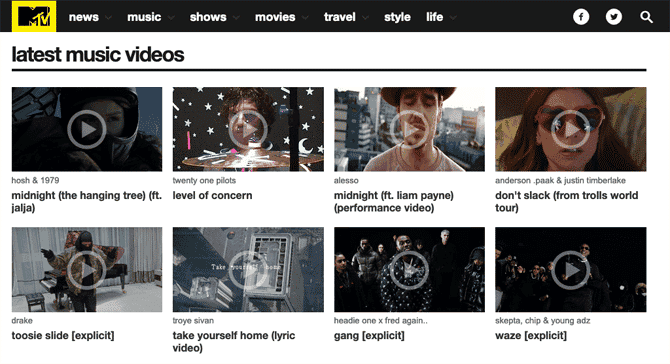Expand the shows menu chevron
This screenshot has height=364, width=670.
[x=236, y=18]
